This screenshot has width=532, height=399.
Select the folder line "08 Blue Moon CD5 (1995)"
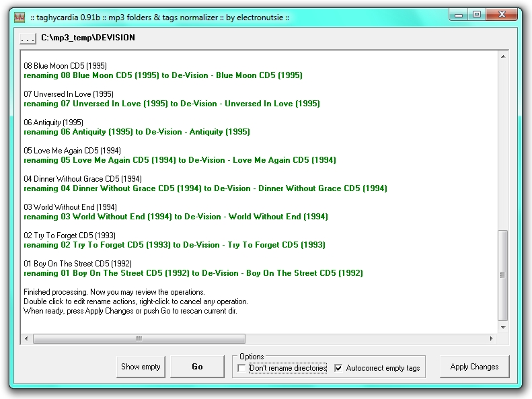click(x=65, y=66)
